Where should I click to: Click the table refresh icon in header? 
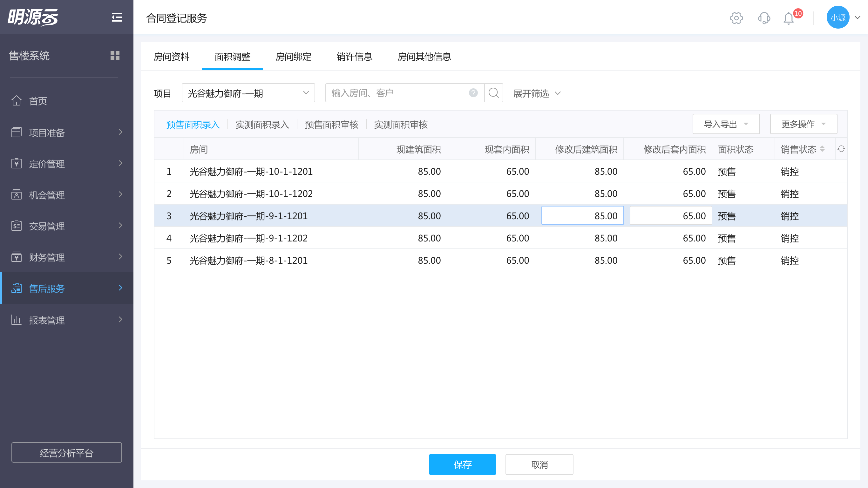click(x=841, y=149)
